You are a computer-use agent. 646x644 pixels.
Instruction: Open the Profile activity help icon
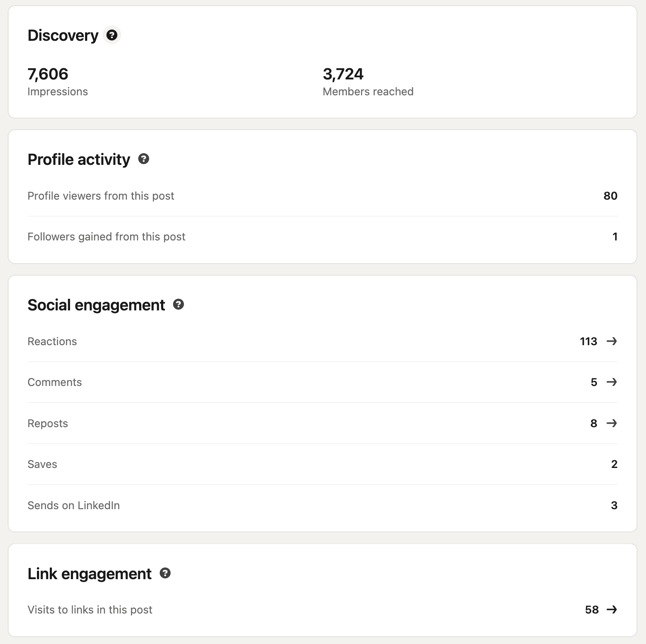tap(143, 159)
